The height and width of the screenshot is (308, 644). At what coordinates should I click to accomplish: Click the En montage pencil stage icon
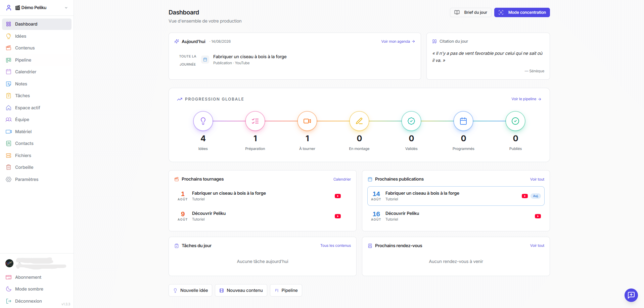coord(359,121)
